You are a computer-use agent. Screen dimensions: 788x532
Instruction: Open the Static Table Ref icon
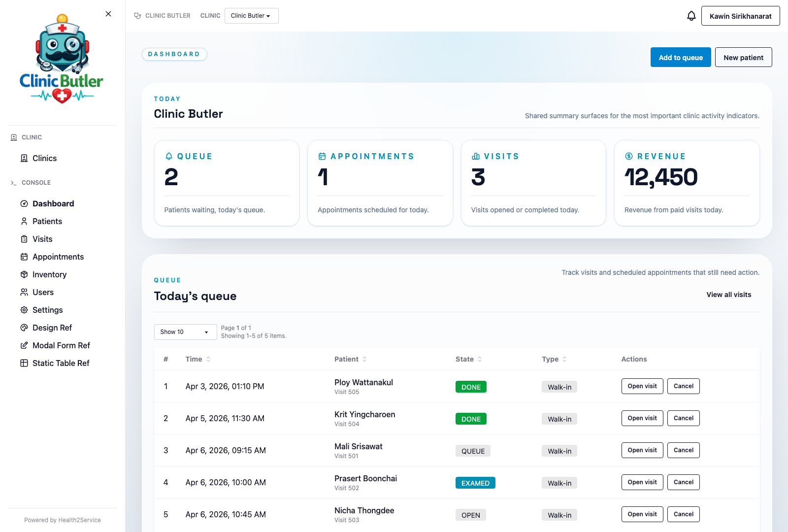point(24,363)
